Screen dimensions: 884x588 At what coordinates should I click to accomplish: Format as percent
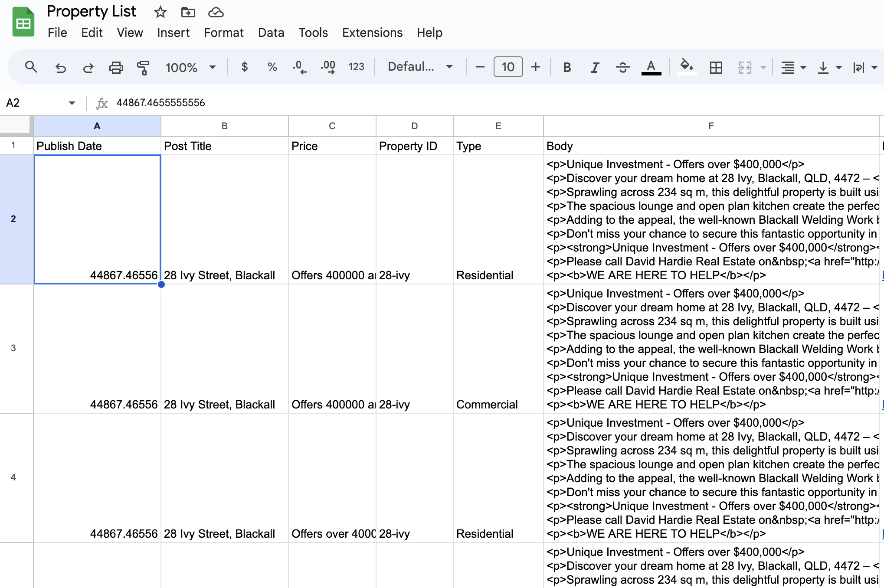coord(272,67)
